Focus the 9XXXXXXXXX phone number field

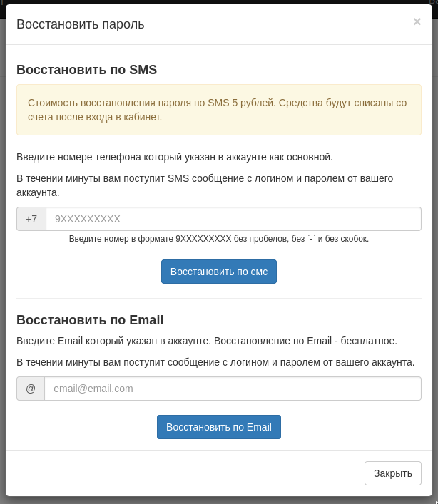coord(233,219)
